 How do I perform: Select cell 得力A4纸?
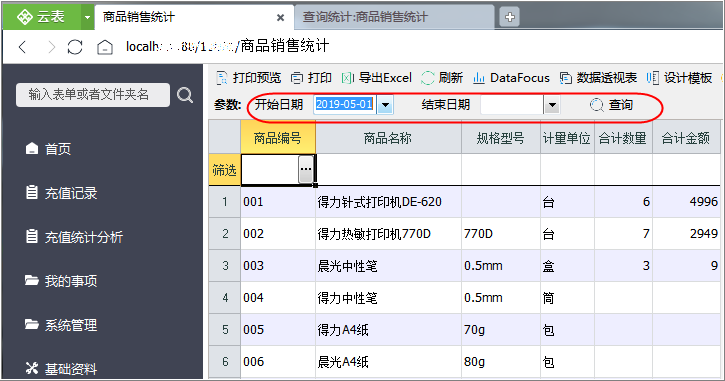click(388, 330)
